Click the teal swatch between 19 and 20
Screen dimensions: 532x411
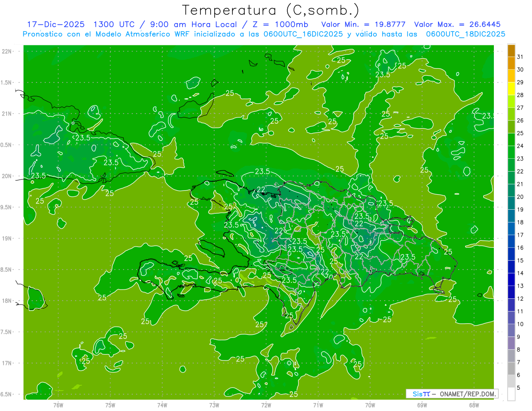(511, 204)
